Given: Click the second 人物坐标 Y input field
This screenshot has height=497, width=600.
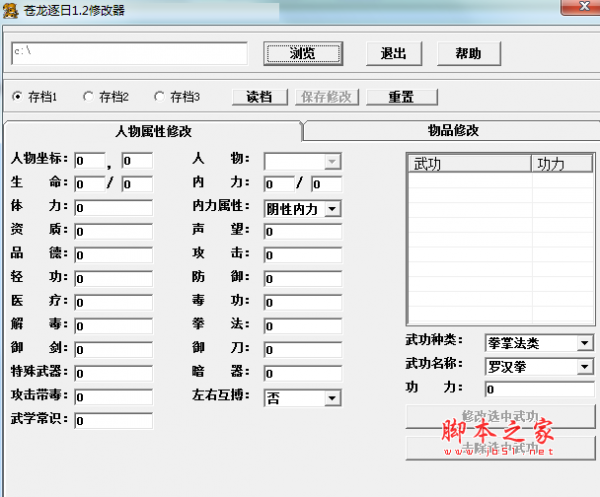Looking at the screenshot, I should [x=137, y=161].
